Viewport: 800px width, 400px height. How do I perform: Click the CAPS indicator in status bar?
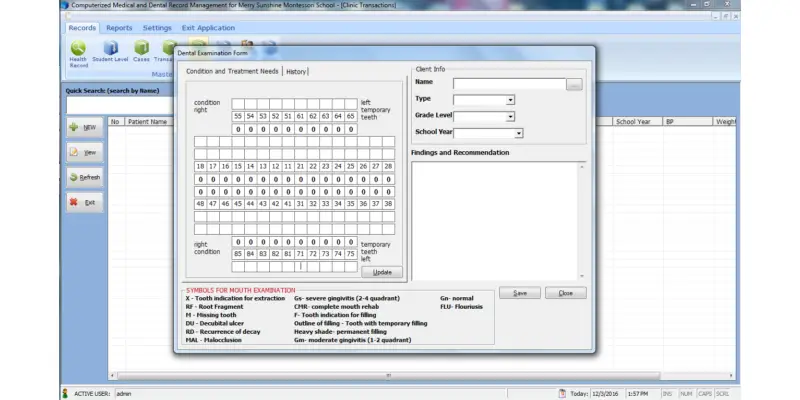[705, 394]
